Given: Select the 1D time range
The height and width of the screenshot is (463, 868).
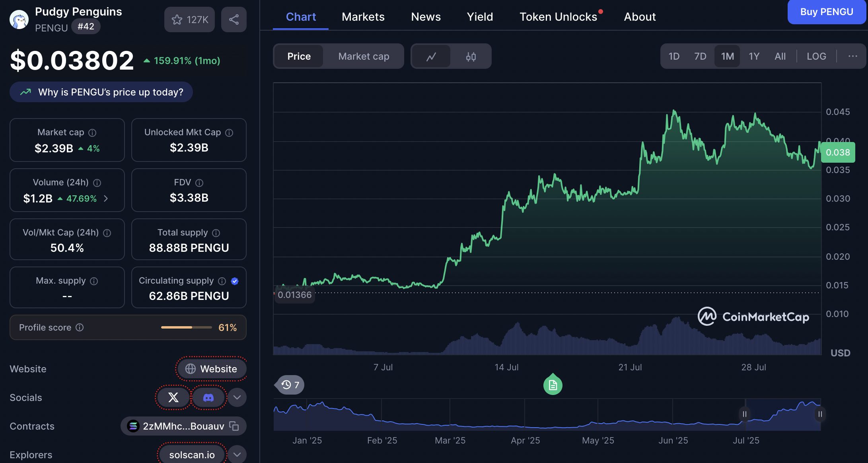Looking at the screenshot, I should click(674, 56).
